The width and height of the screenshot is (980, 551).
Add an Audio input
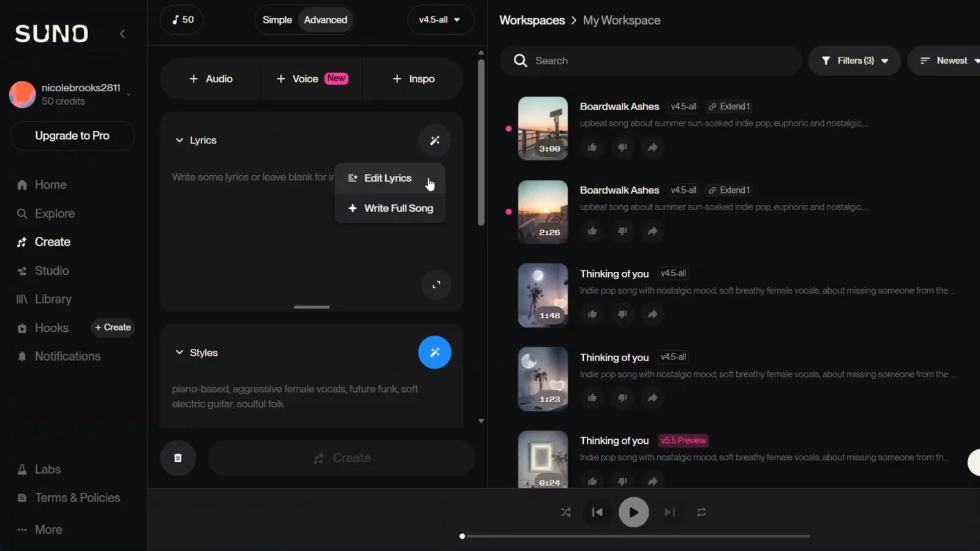pyautogui.click(x=211, y=79)
